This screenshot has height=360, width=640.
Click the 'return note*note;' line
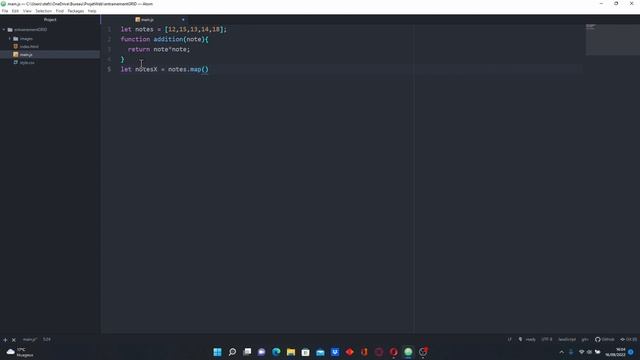[x=159, y=49]
